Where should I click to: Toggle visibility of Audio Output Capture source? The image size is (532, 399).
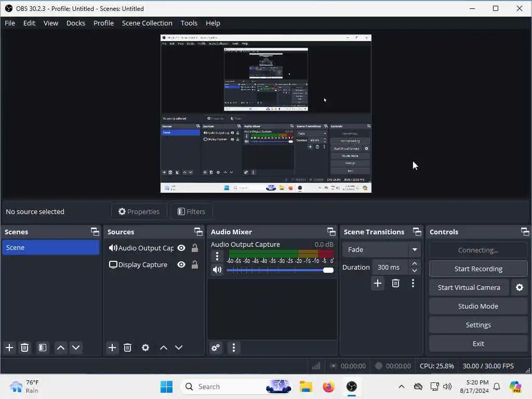coord(181,248)
